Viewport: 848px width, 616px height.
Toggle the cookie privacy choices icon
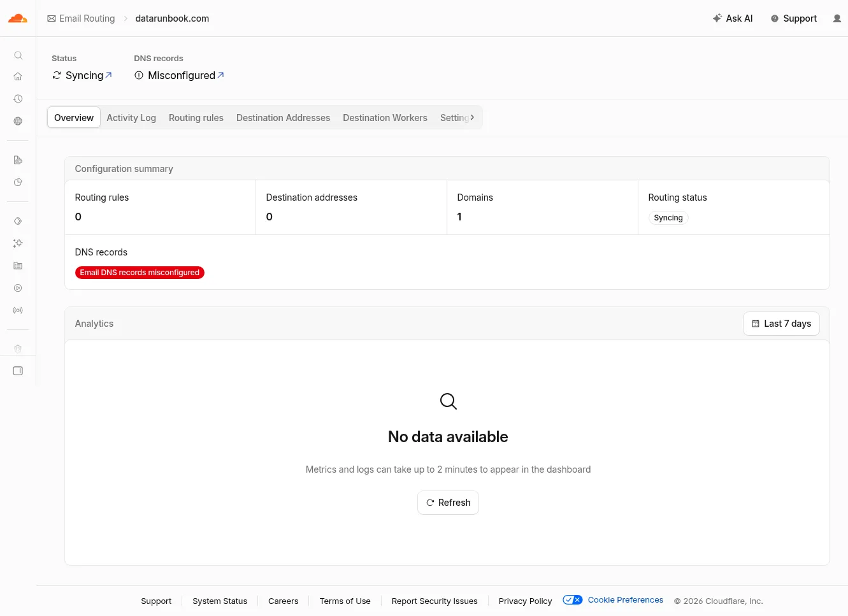573,600
